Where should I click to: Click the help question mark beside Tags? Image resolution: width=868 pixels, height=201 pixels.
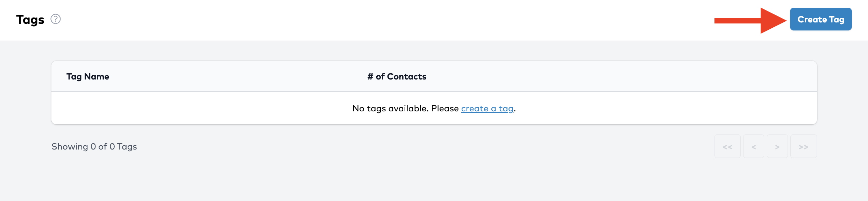[x=56, y=19]
